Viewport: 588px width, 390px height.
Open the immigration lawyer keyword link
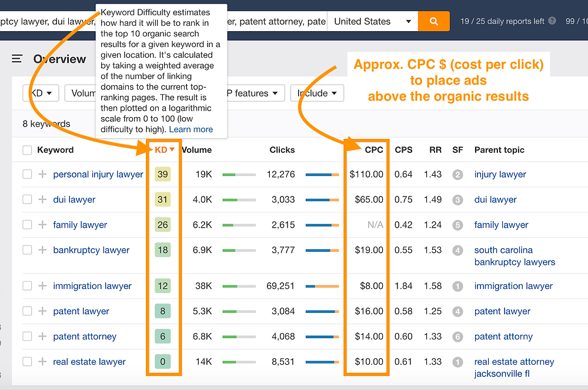pyautogui.click(x=92, y=286)
